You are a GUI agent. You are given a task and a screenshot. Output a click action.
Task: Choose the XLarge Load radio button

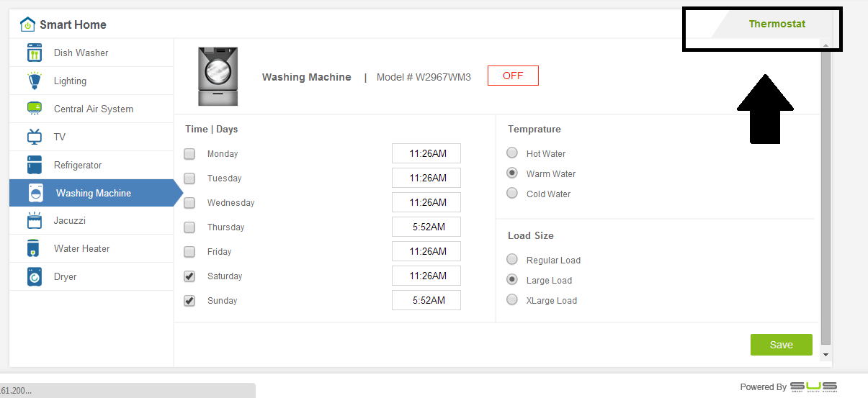[512, 300]
